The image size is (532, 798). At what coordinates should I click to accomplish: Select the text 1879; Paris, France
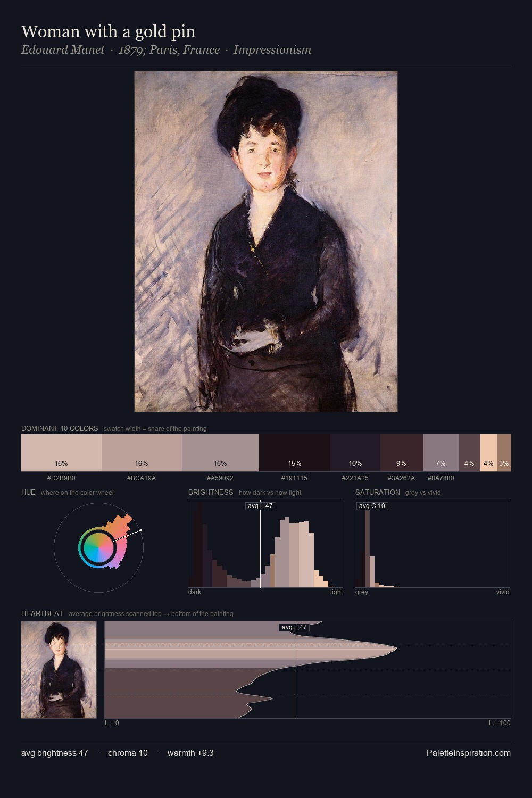point(169,50)
